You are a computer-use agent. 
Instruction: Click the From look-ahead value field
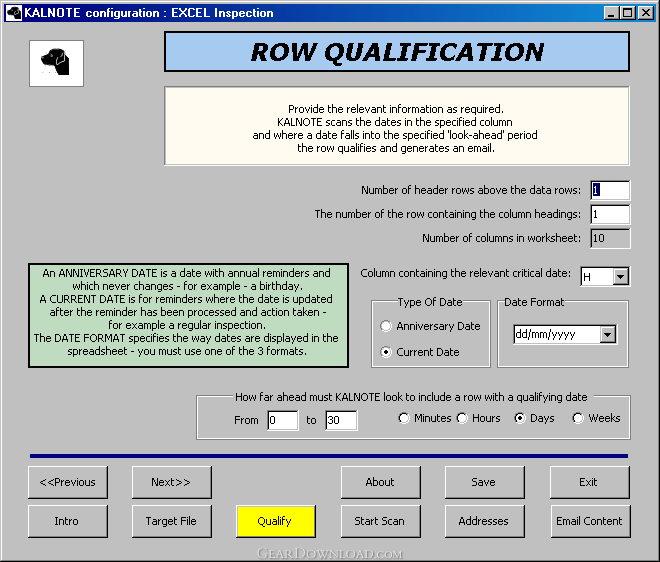[x=283, y=420]
